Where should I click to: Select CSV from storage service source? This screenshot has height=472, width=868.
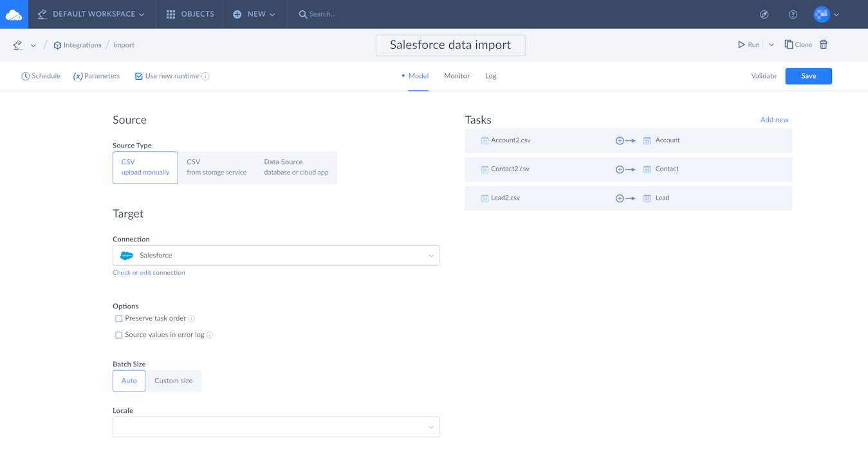216,167
